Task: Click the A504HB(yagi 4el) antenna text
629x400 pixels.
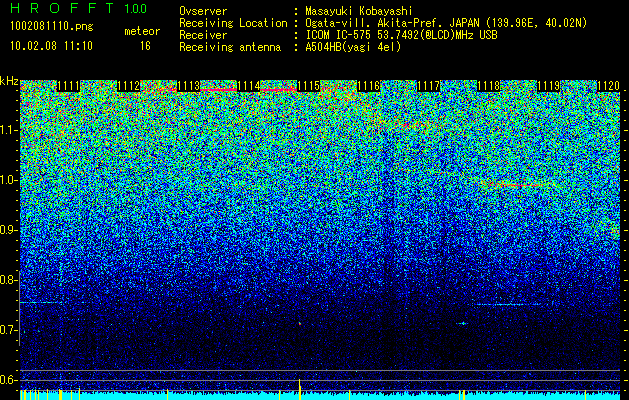Action: (353, 47)
